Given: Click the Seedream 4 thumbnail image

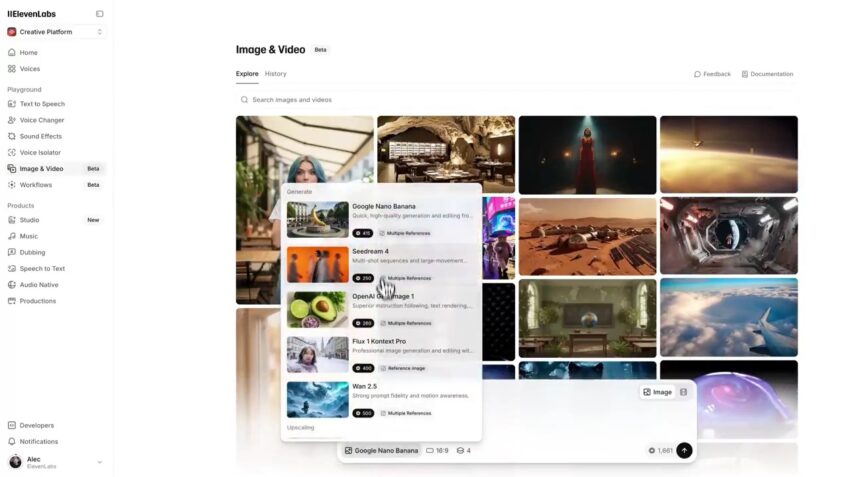Looking at the screenshot, I should pos(318,265).
